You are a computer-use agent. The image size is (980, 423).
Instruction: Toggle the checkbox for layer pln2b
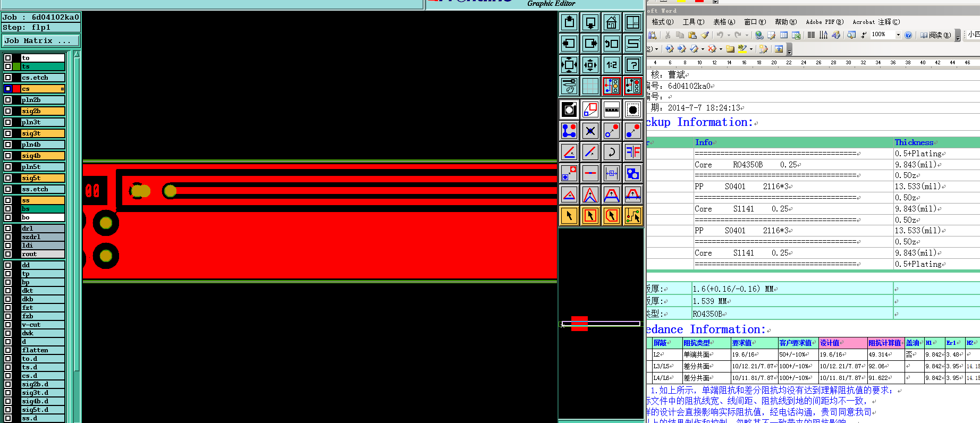[8, 100]
